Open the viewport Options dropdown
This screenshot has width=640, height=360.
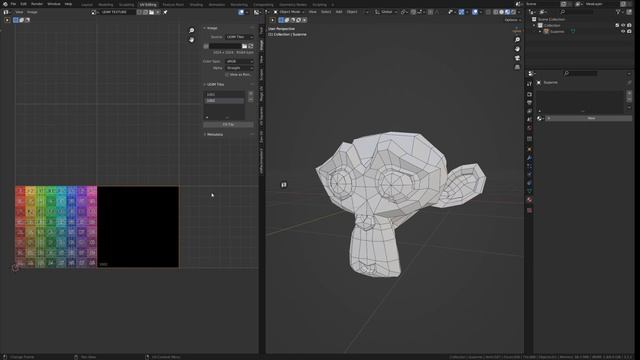coord(513,20)
